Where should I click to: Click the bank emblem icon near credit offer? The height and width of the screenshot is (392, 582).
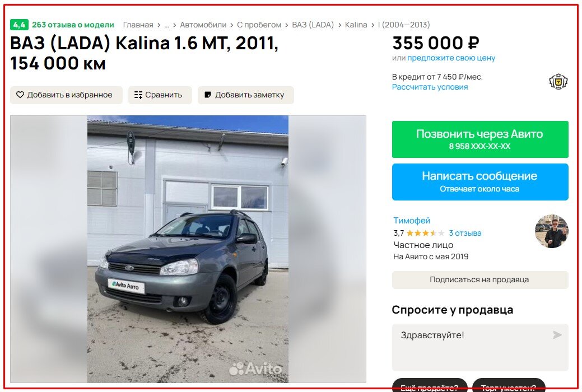click(x=558, y=82)
